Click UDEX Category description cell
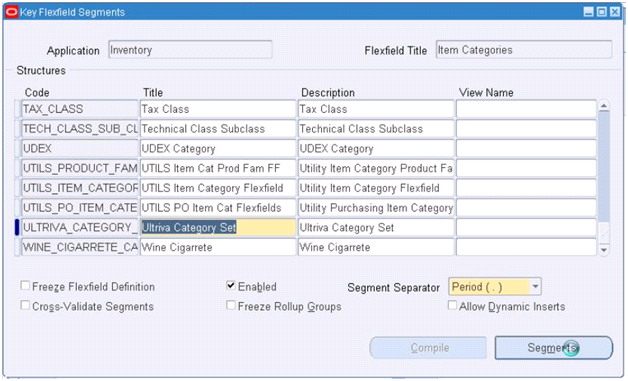Screen dimensions: 628x381 [376, 148]
